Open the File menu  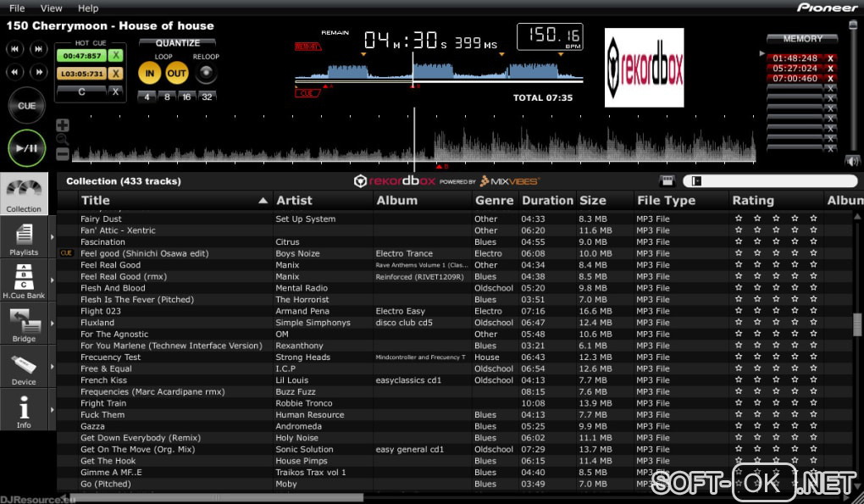pyautogui.click(x=17, y=8)
